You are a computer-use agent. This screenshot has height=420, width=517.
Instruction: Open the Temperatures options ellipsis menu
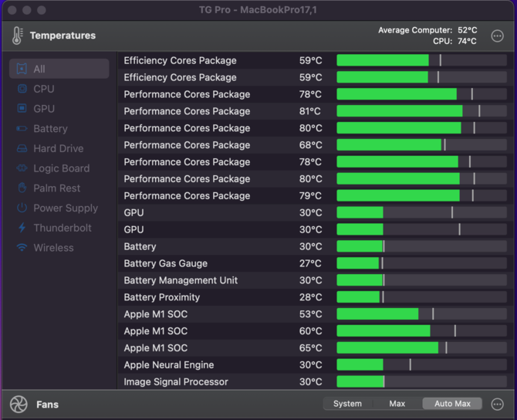(497, 36)
